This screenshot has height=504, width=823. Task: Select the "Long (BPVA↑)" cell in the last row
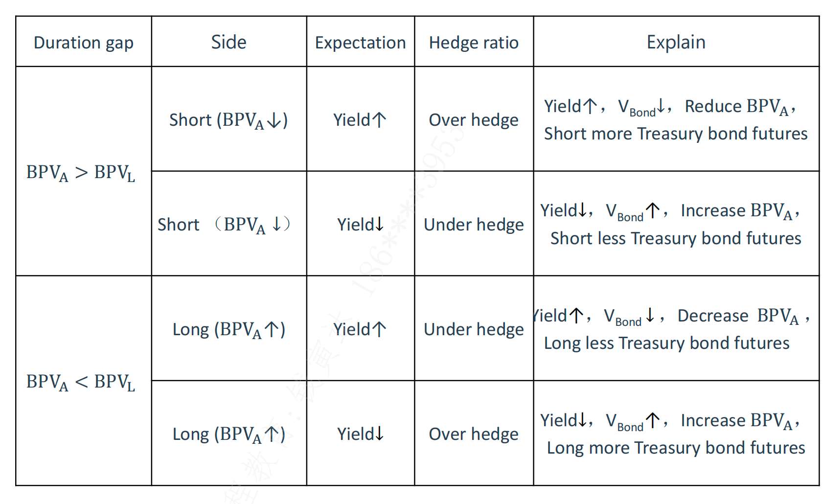tap(229, 434)
